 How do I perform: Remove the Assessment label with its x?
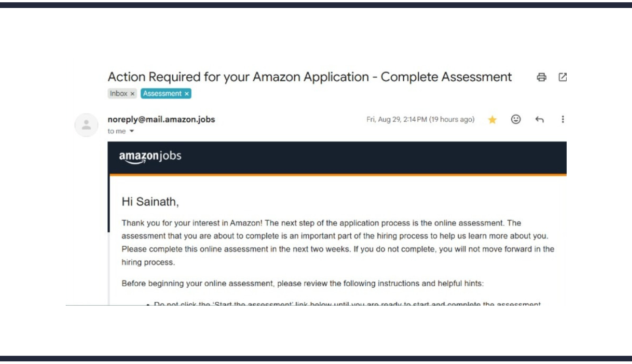pos(187,94)
